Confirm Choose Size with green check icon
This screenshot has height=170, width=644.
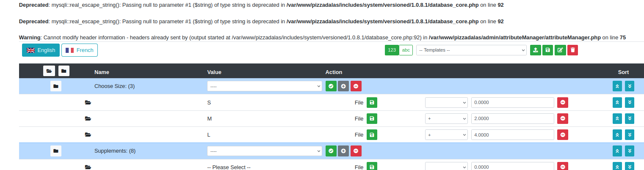click(331, 86)
